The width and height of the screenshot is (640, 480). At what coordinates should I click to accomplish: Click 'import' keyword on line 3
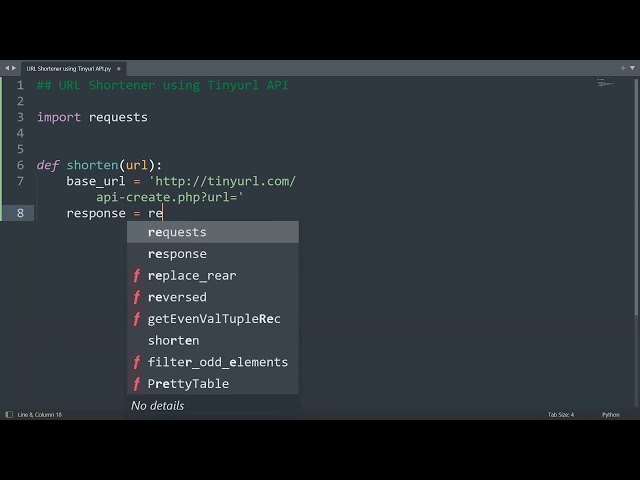coord(59,118)
